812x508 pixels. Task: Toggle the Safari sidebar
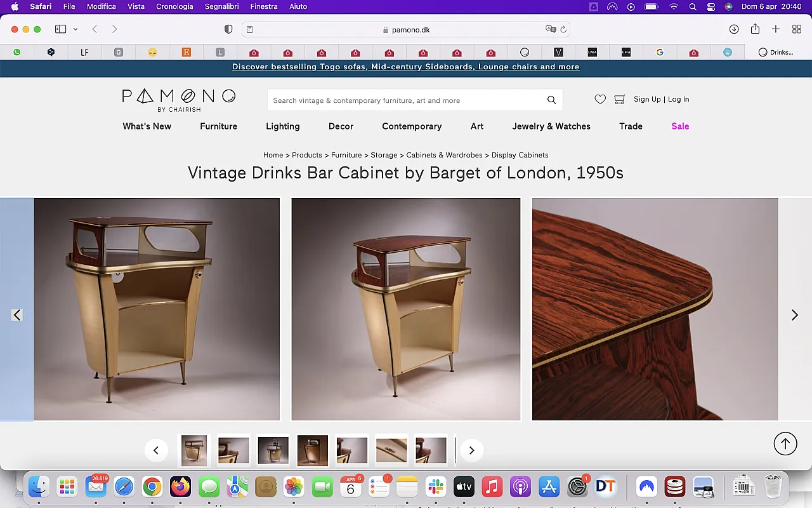(61, 29)
